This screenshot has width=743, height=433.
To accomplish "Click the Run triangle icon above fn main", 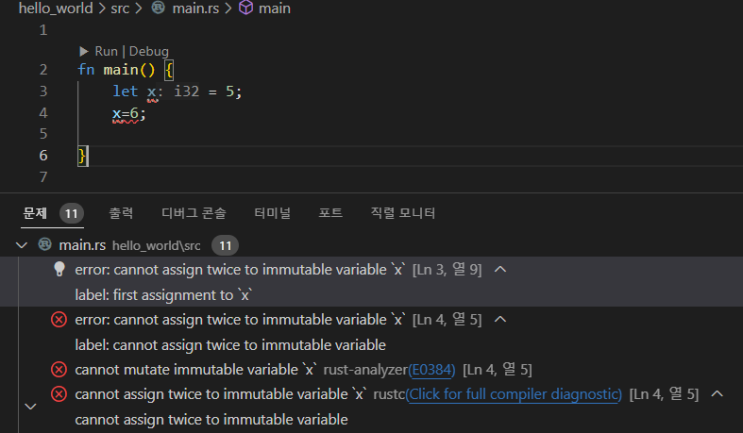I will (x=84, y=51).
